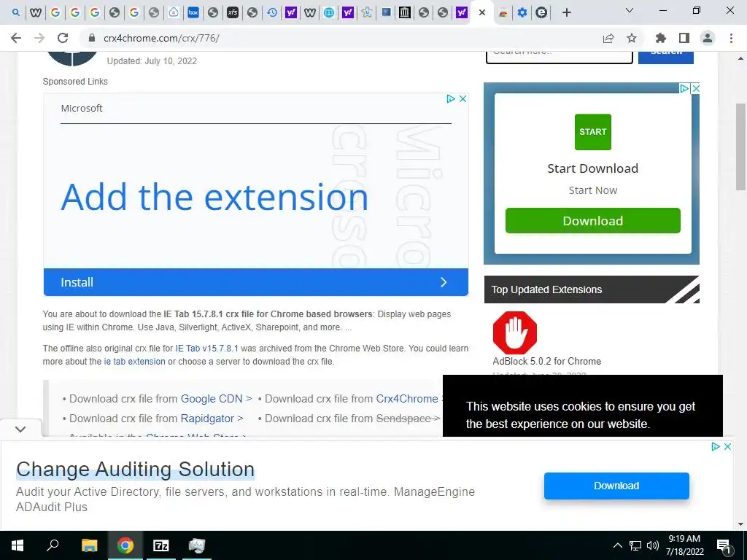Expand the tab search dropdown arrow

coord(630,10)
